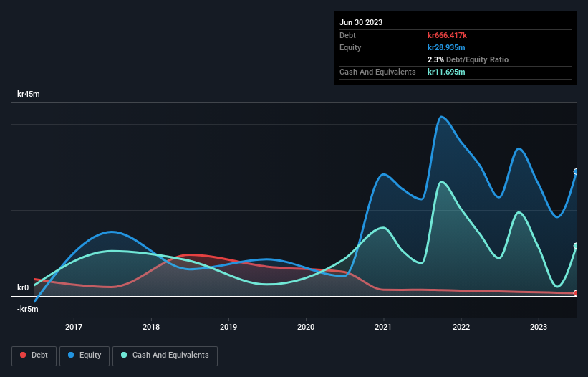Screen dimensions: 588x377
Task: Click the 2017 x-axis label
Action: click(x=74, y=327)
